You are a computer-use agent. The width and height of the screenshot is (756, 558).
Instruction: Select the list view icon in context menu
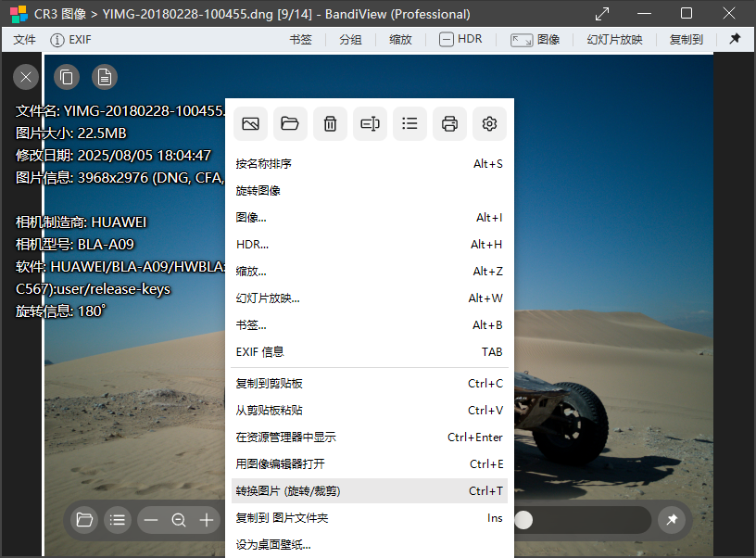click(409, 123)
